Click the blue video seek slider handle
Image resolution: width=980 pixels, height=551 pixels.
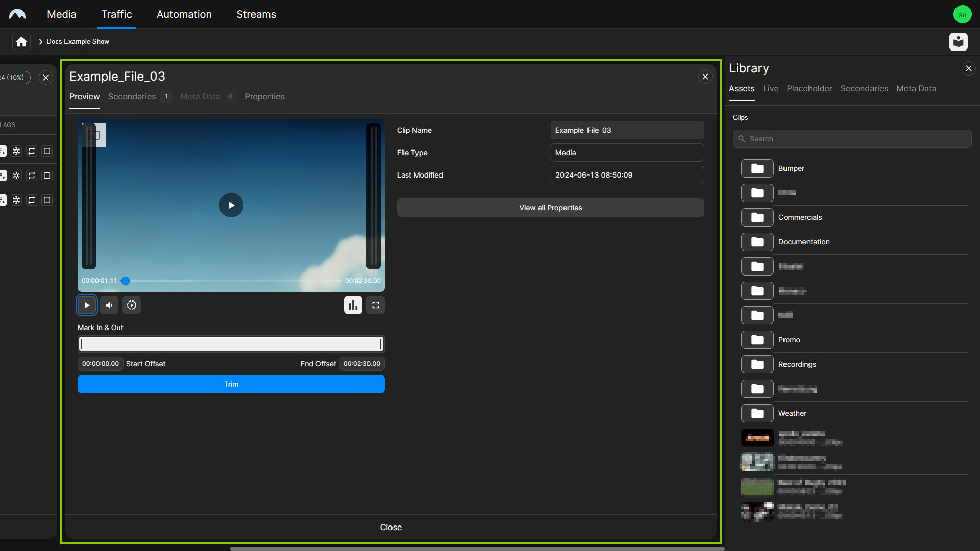coord(126,281)
